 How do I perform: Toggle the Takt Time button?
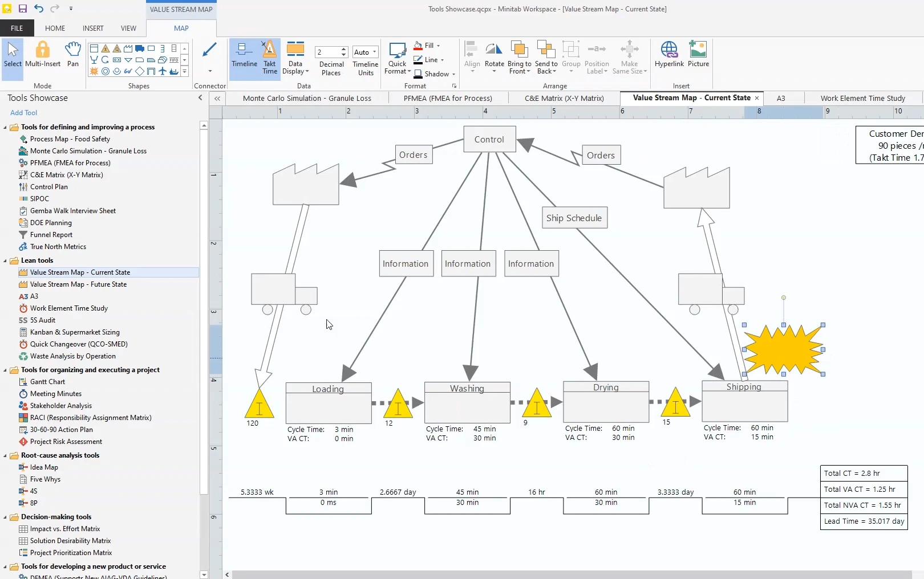coord(270,57)
